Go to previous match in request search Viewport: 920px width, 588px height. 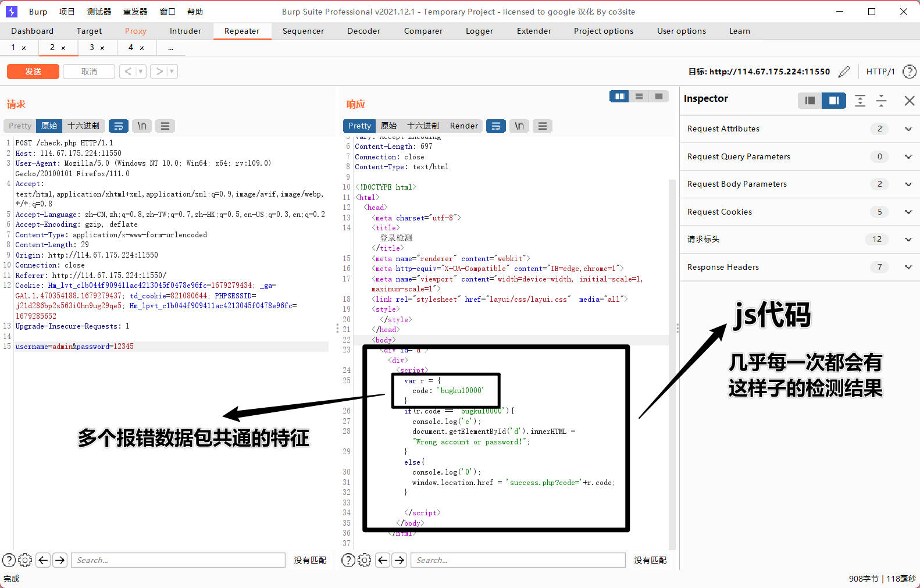coord(43,560)
